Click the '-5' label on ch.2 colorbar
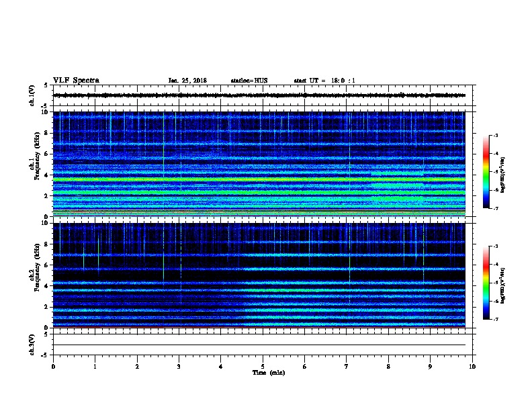The image size is (532, 411). pyautogui.click(x=495, y=283)
